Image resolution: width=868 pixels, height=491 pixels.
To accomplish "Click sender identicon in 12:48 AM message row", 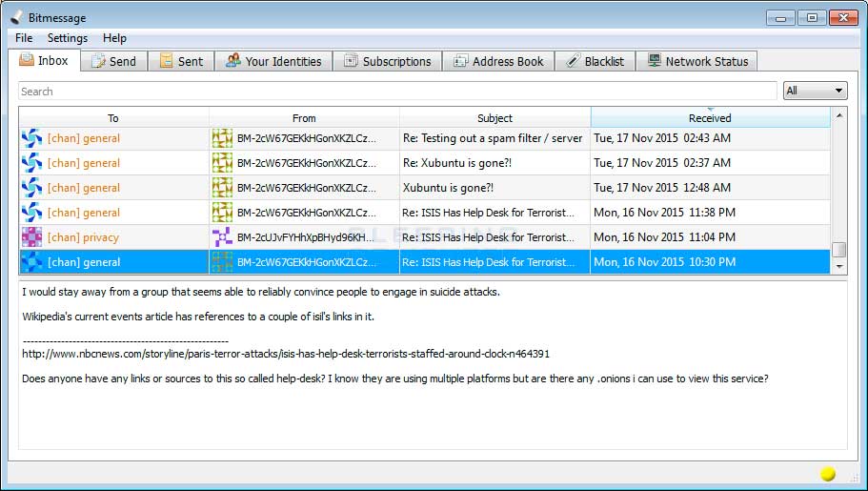I will [222, 187].
